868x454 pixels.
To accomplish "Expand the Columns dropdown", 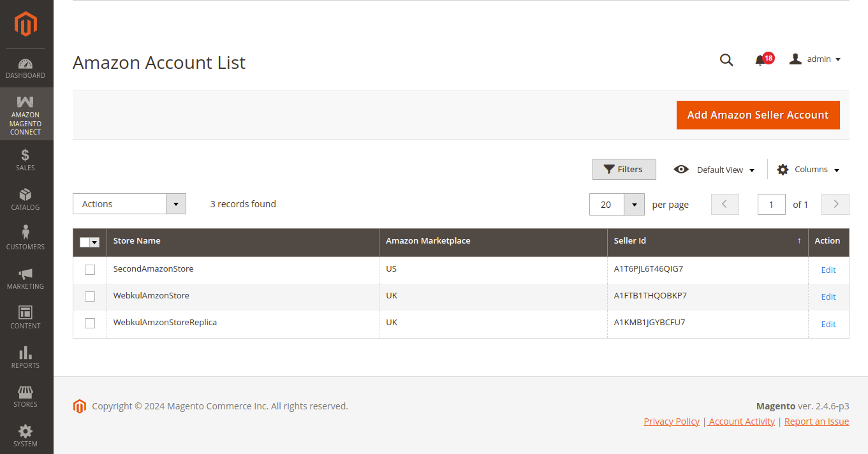I will pyautogui.click(x=808, y=170).
